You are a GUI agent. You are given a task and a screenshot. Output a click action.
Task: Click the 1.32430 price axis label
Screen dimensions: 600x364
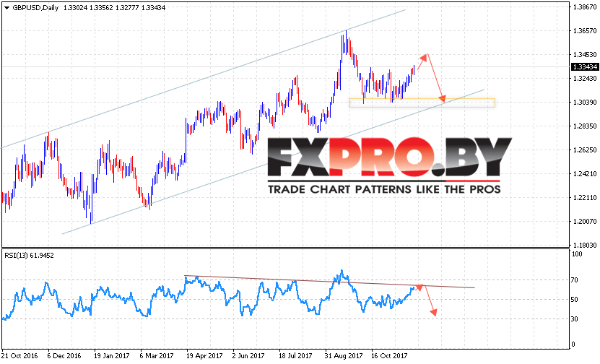585,79
